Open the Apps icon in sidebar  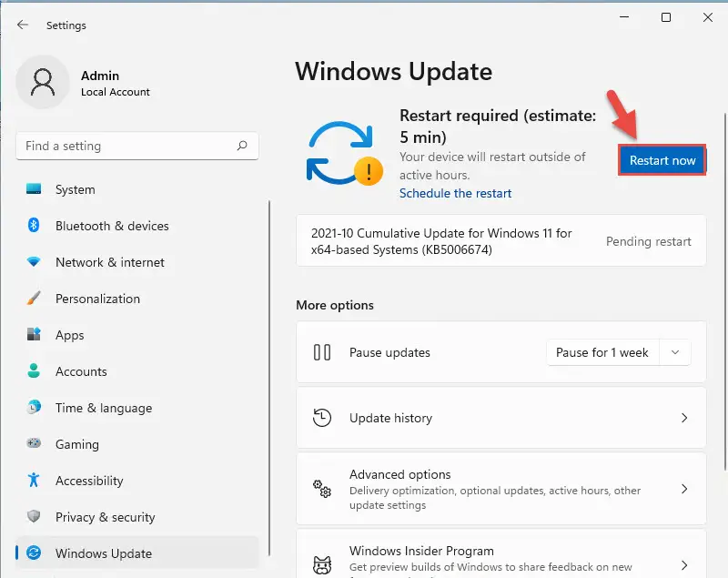tap(35, 335)
